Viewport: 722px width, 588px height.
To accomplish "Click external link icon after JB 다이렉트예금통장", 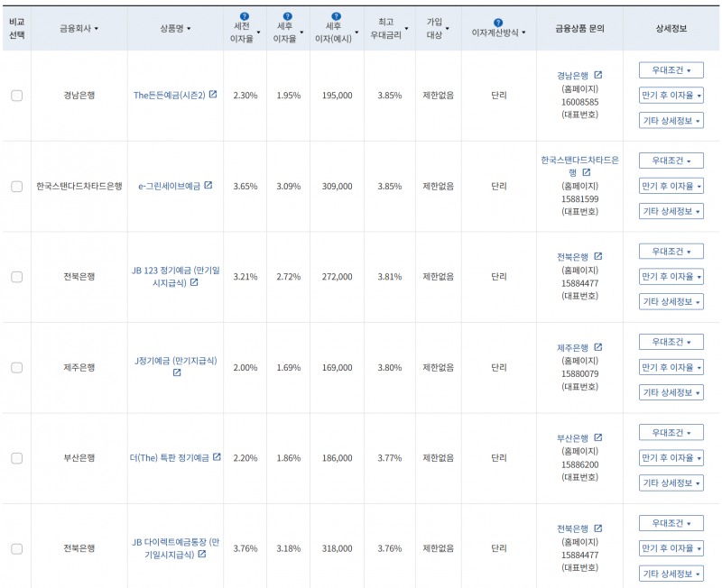I will click(201, 555).
